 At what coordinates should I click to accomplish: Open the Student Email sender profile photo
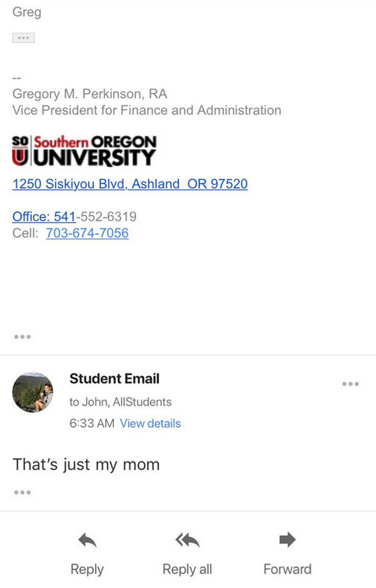[x=32, y=392]
